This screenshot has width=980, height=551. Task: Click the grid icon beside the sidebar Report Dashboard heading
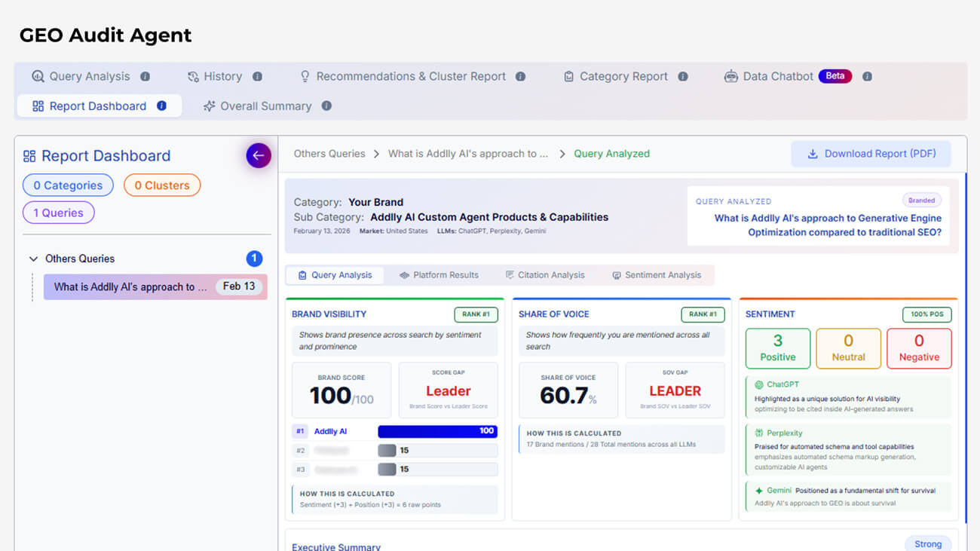(x=29, y=156)
